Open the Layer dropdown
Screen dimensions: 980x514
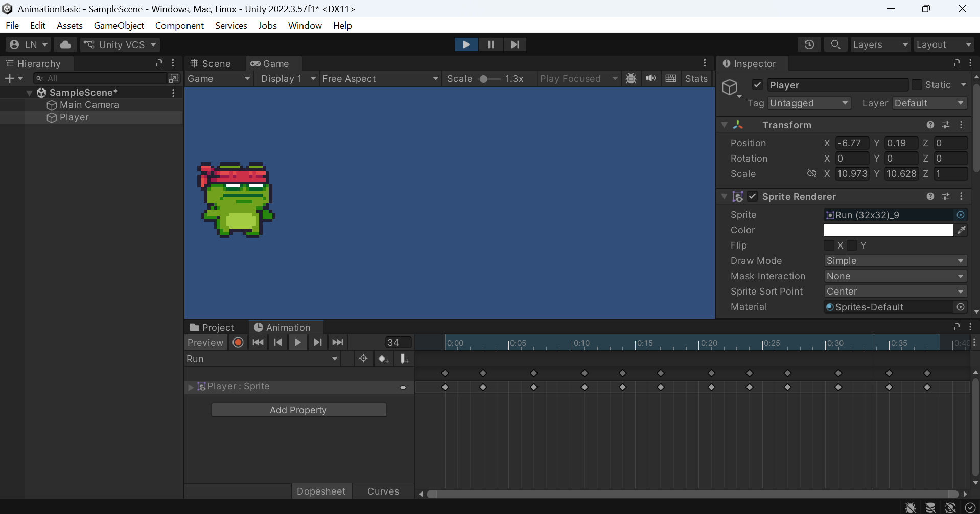930,103
